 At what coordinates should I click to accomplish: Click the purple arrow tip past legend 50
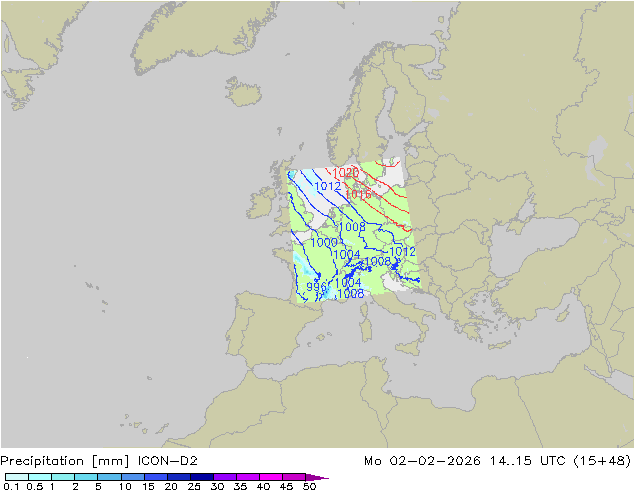pos(317,477)
